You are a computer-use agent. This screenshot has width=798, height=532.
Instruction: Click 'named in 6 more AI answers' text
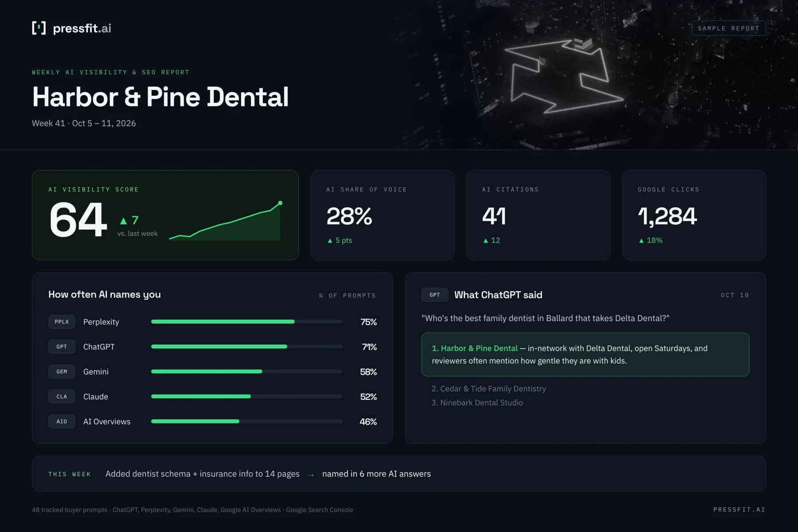point(376,474)
